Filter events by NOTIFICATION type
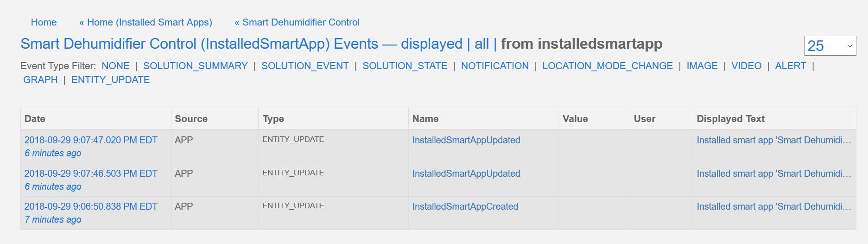The width and height of the screenshot is (868, 244). coord(495,66)
